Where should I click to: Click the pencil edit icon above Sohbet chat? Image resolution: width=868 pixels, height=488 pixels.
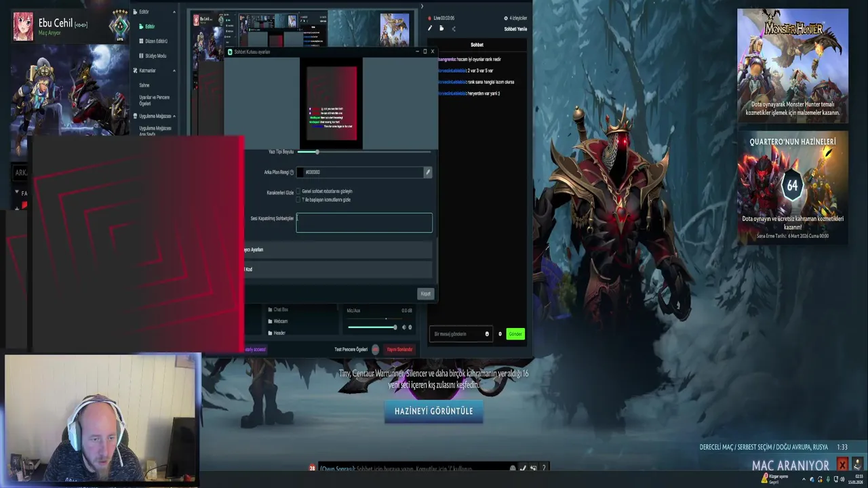coord(429,28)
